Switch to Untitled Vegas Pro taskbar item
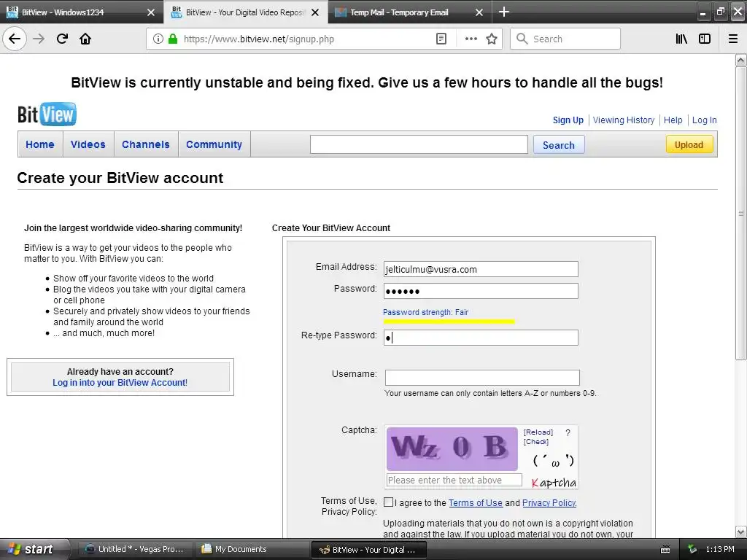The image size is (747, 560). (x=135, y=550)
